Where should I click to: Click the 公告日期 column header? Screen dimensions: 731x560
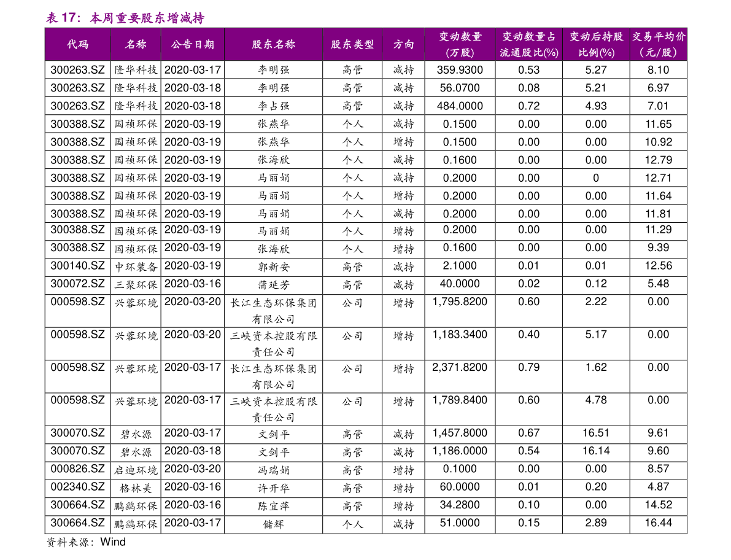(193, 44)
